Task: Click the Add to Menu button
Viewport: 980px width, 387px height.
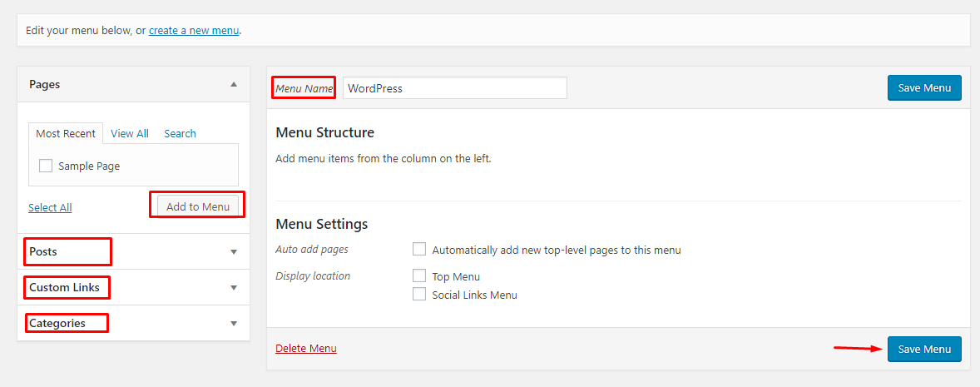Action: 198,206
